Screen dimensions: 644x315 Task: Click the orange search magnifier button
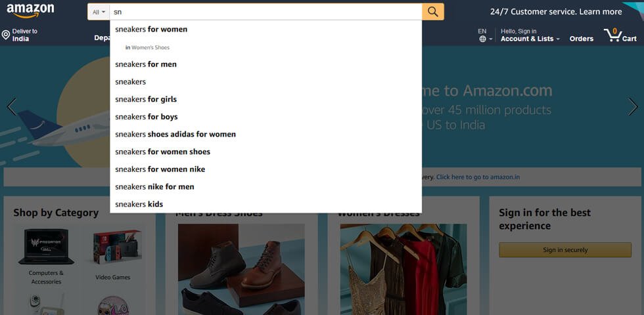pos(433,12)
